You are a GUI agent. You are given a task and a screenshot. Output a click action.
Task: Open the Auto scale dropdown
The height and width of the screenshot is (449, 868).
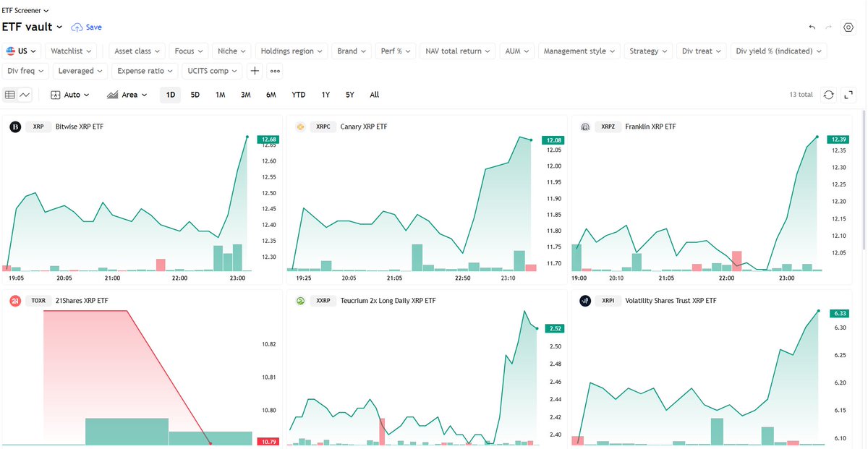click(70, 95)
